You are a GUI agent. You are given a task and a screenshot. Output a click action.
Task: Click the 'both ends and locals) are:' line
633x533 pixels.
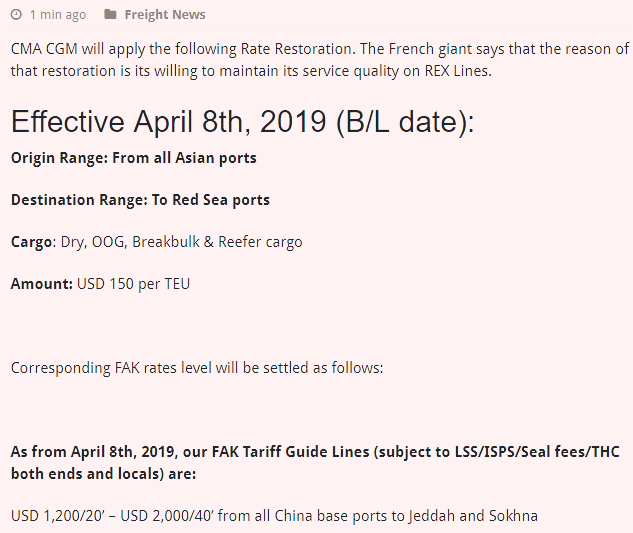(103, 474)
